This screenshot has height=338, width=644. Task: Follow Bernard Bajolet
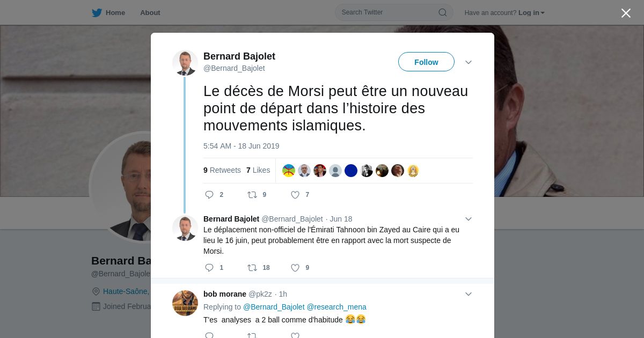click(426, 62)
